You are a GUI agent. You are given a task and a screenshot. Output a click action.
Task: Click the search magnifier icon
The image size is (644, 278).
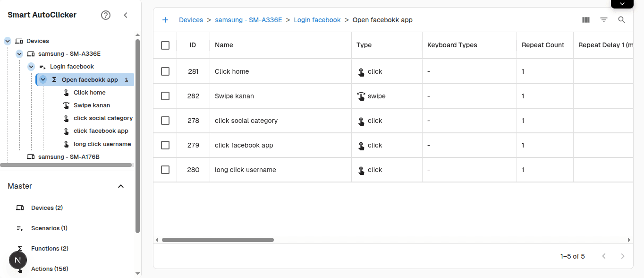coord(622,20)
